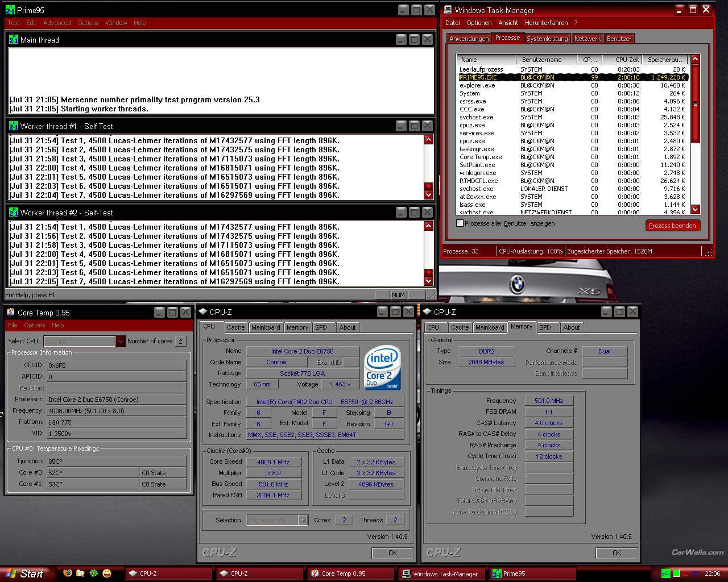Click the Prime95 title bar app icon
Image resolution: width=728 pixels, height=582 pixels.
pyautogui.click(x=10, y=10)
